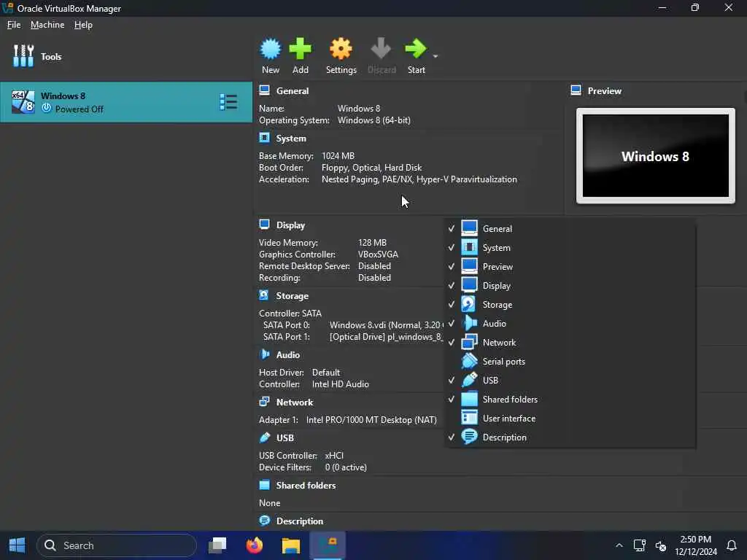Image resolution: width=747 pixels, height=560 pixels.
Task: Toggle Shared folders in the context menu
Action: click(570, 400)
